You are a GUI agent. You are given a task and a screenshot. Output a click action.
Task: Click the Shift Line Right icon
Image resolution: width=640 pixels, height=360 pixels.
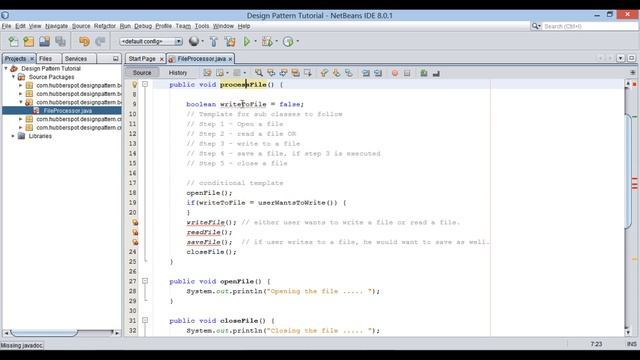pyautogui.click(x=378, y=73)
